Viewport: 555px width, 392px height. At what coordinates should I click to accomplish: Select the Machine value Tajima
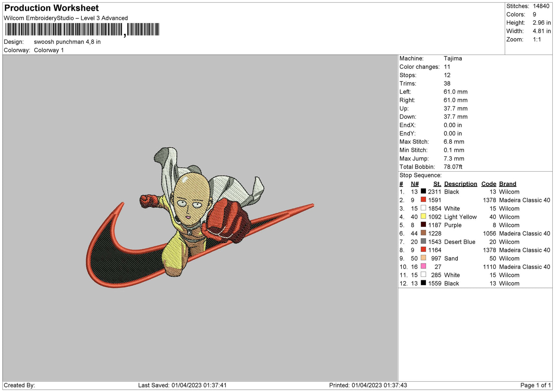452,58
